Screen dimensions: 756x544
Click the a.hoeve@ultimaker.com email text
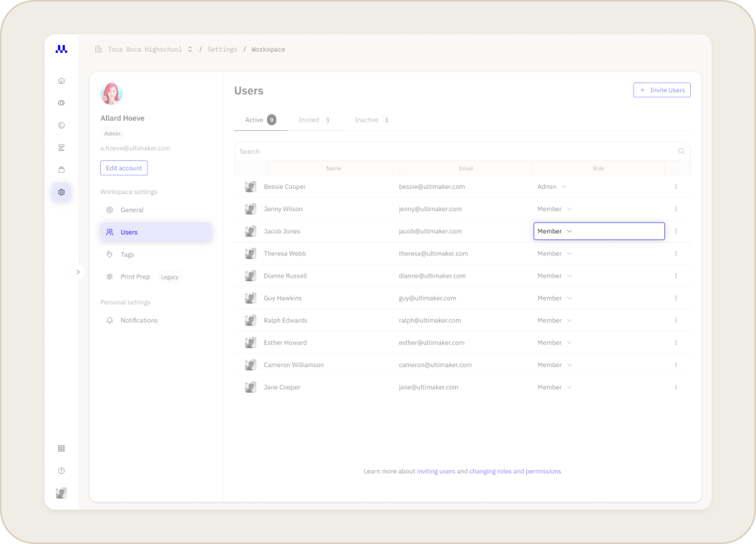pos(135,148)
